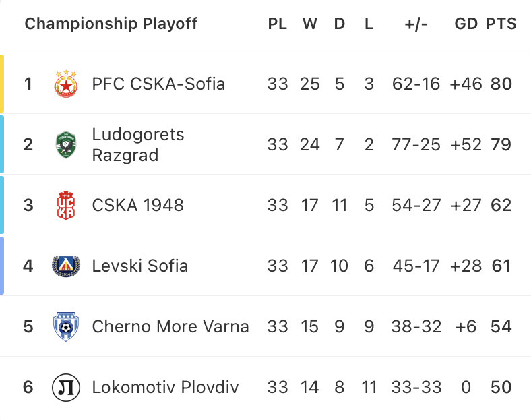Click the PFC CSKA-Sofia club crest
Image resolution: width=531 pixels, height=420 pixels.
(66, 84)
